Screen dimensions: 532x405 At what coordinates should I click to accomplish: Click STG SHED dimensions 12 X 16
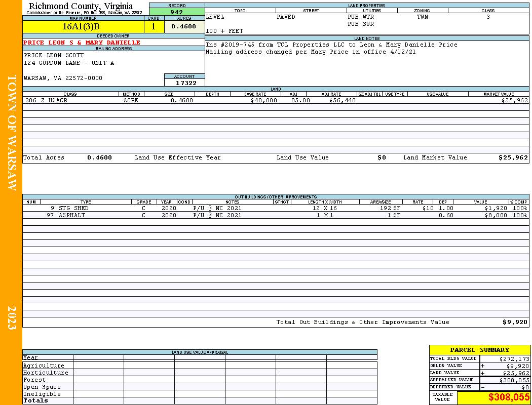[325, 208]
